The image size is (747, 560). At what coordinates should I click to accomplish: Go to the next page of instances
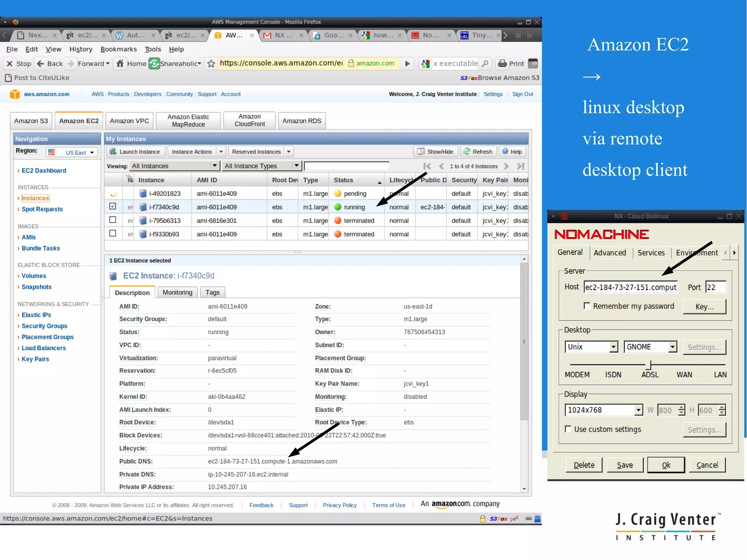tap(506, 166)
